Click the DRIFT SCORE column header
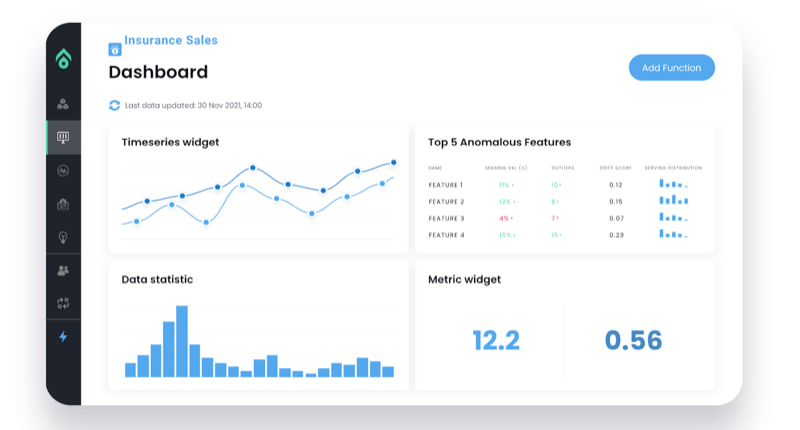The height and width of the screenshot is (430, 800). tap(615, 168)
